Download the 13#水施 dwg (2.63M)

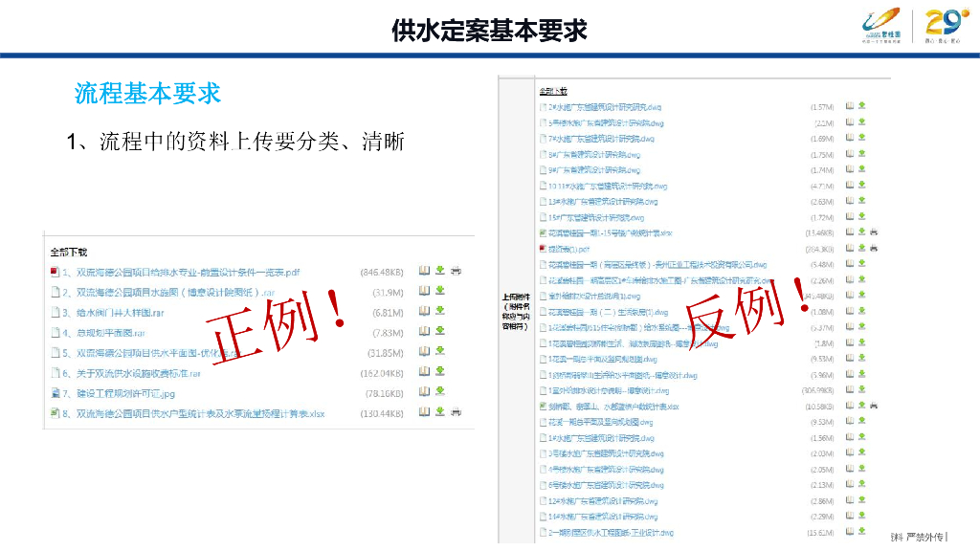click(x=862, y=201)
